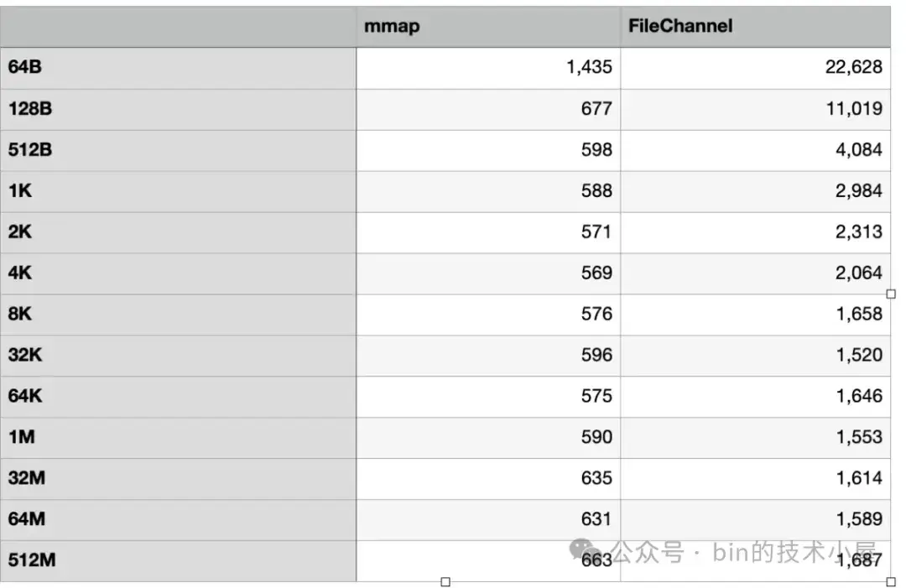Select the 4K row header

[20, 273]
